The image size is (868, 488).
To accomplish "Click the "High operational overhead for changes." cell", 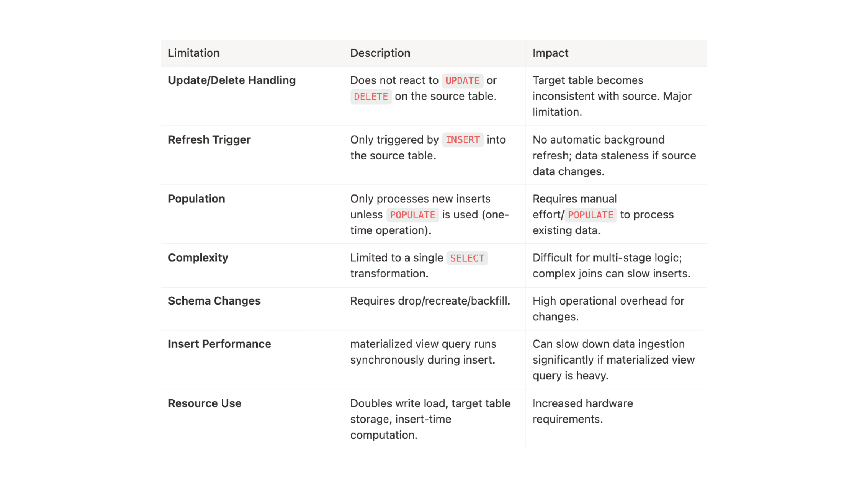I will pos(608,309).
